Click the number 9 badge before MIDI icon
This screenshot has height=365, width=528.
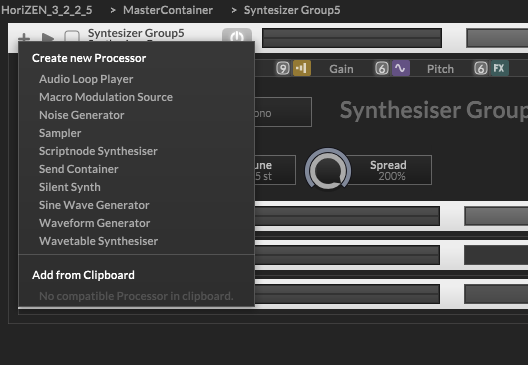point(283,69)
